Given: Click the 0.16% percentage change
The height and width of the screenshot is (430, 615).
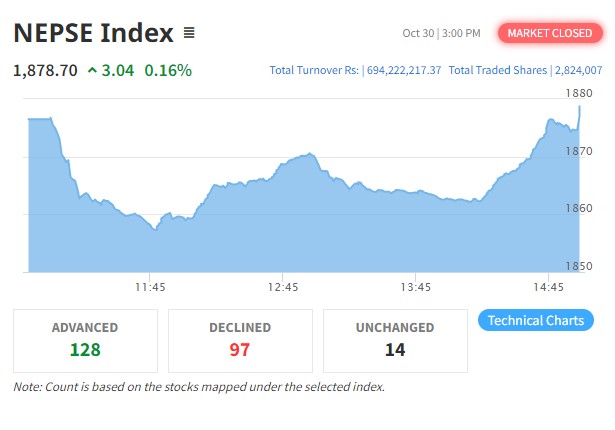Looking at the screenshot, I should pos(168,71).
